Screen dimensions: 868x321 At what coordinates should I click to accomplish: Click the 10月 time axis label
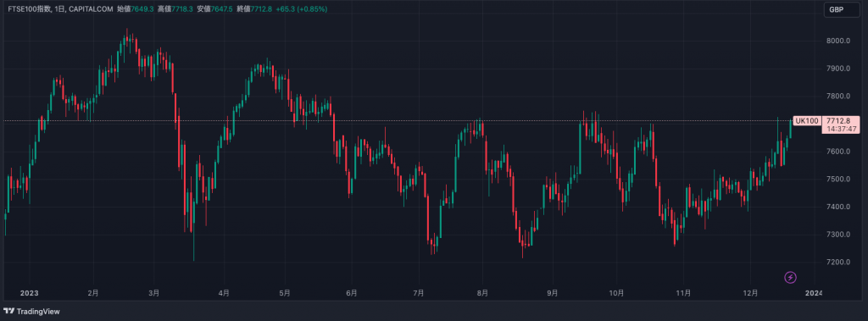[x=617, y=293]
